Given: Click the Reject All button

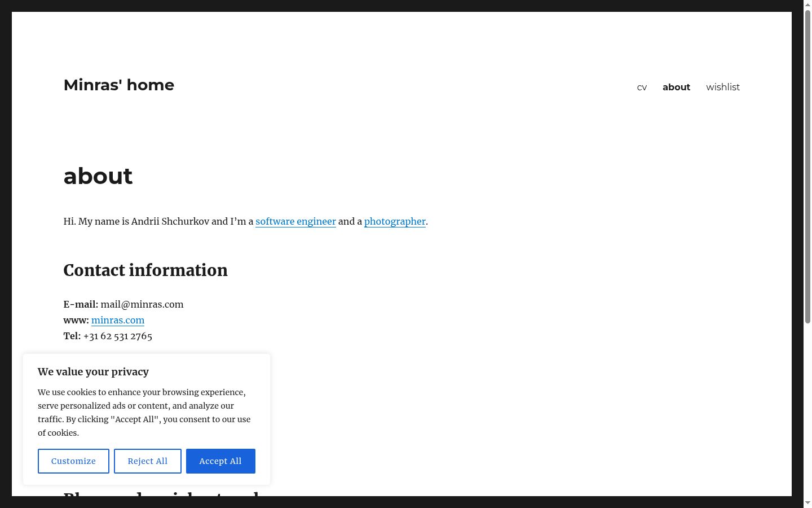Looking at the screenshot, I should point(148,461).
